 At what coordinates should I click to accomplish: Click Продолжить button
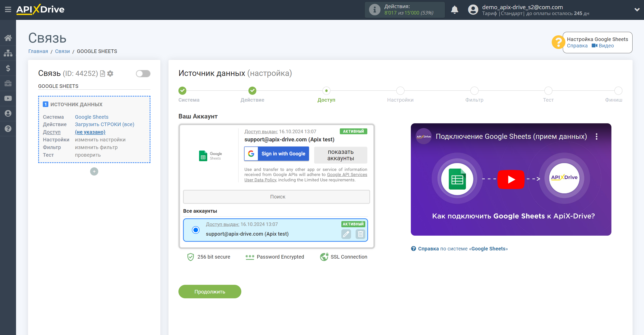(210, 292)
